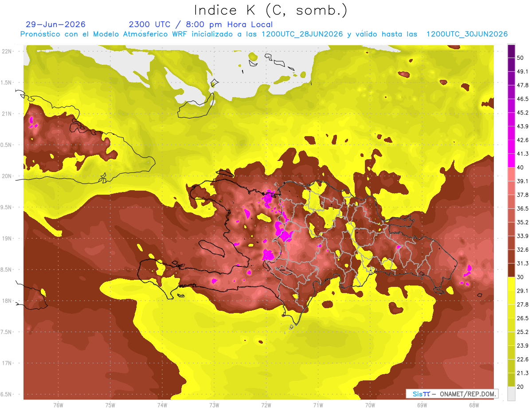Click the '68W' longitude label
Image resolution: width=532 pixels, height=411 pixels.
(x=473, y=405)
